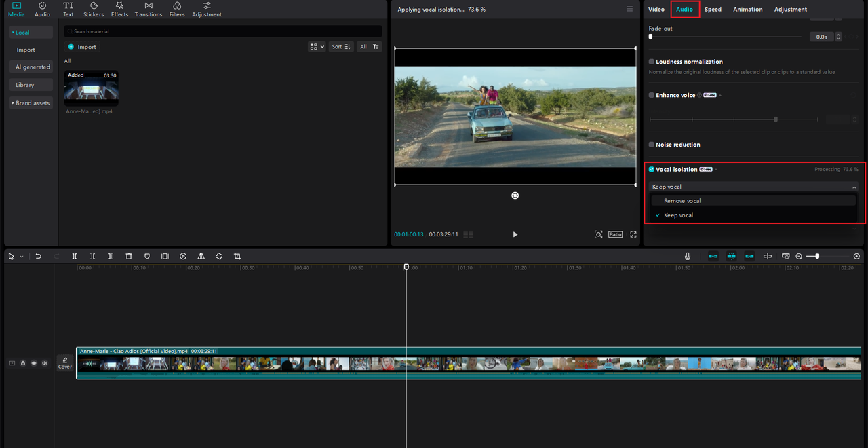Open the view layout dropdown

(x=317, y=47)
